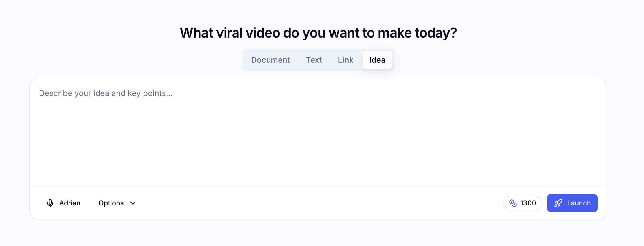This screenshot has height=246, width=644.
Task: Click the 'Adrian' voice name label
Action: [x=70, y=203]
